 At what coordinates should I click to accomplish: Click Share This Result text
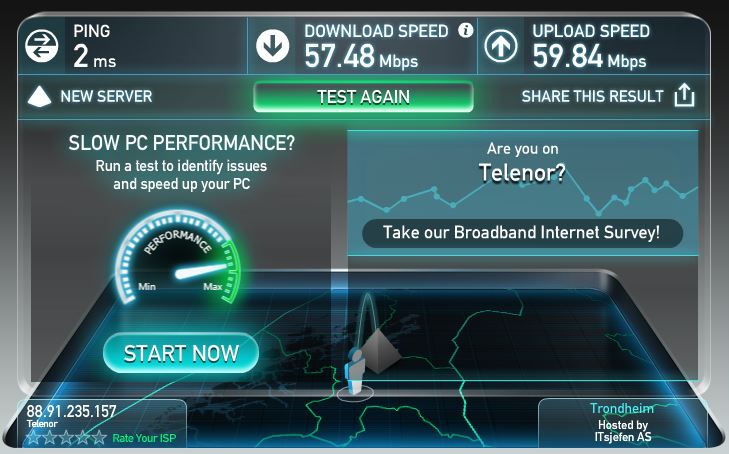tap(592, 96)
